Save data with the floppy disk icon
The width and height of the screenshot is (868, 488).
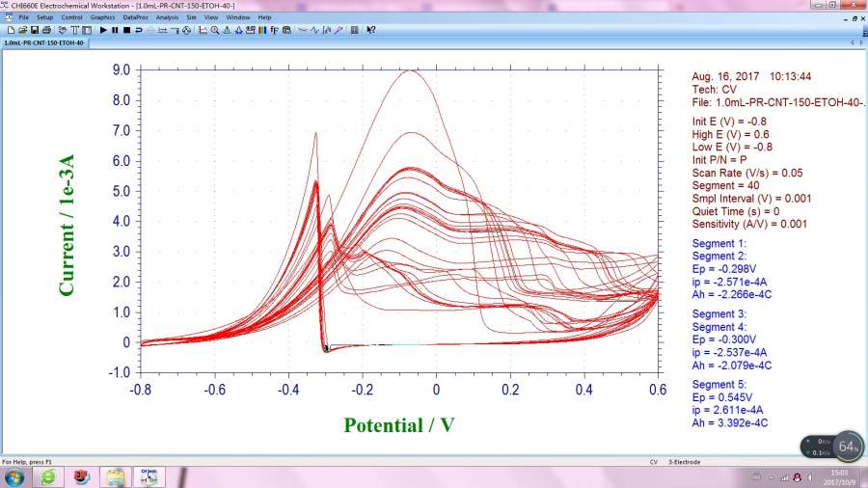[x=35, y=30]
